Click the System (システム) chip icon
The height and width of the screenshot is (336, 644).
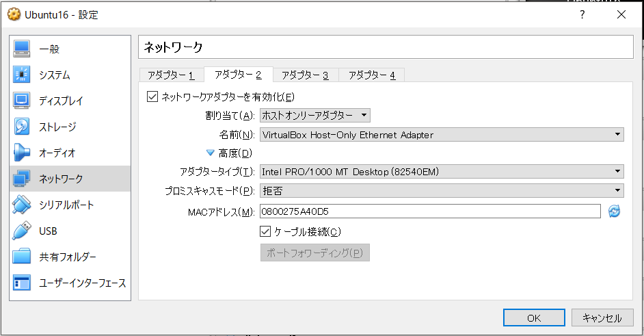point(21,75)
